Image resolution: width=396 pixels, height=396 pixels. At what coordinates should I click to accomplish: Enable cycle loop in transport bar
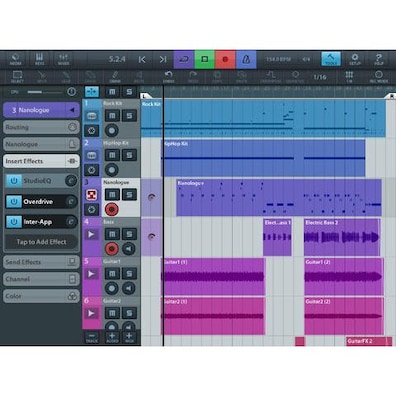click(x=184, y=59)
